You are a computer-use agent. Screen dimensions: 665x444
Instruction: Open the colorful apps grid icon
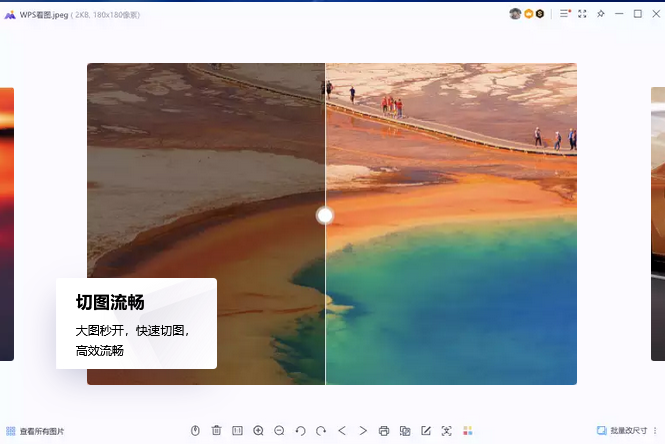point(467,431)
